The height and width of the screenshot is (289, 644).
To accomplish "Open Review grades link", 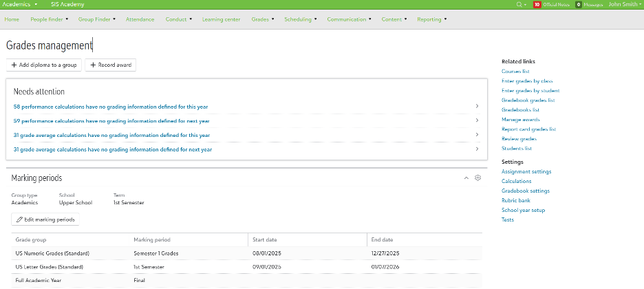I will point(519,139).
